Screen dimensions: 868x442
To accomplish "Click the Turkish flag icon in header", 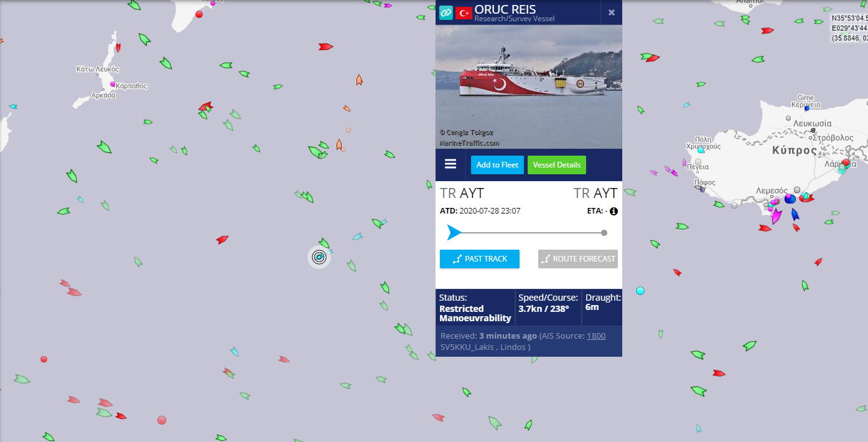I will (x=464, y=12).
